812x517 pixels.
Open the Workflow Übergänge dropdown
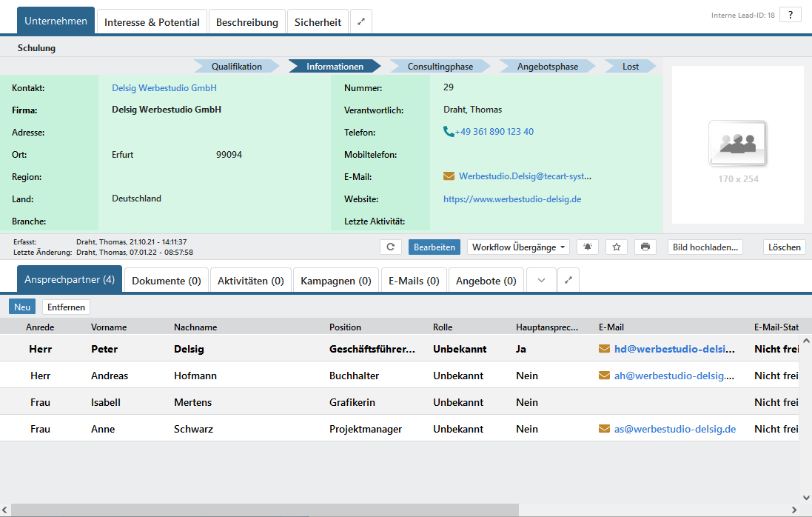coord(520,247)
